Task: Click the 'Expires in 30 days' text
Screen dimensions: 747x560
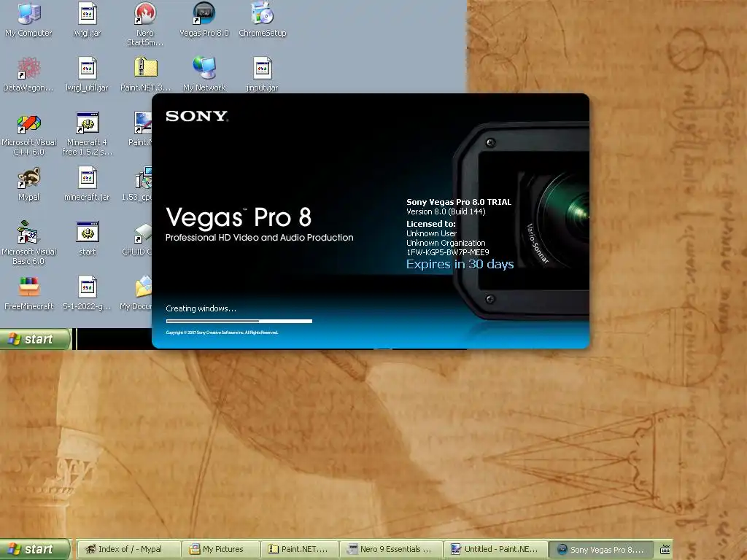Action: 460,264
